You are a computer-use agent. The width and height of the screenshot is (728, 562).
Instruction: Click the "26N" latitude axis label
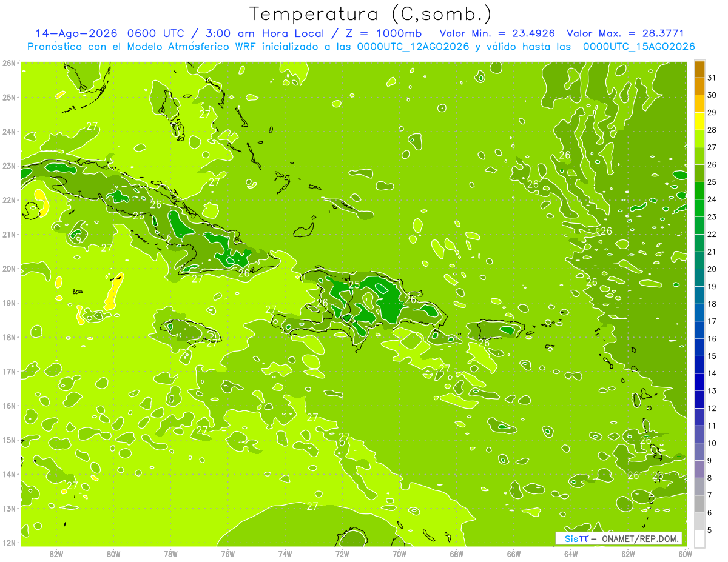point(9,63)
